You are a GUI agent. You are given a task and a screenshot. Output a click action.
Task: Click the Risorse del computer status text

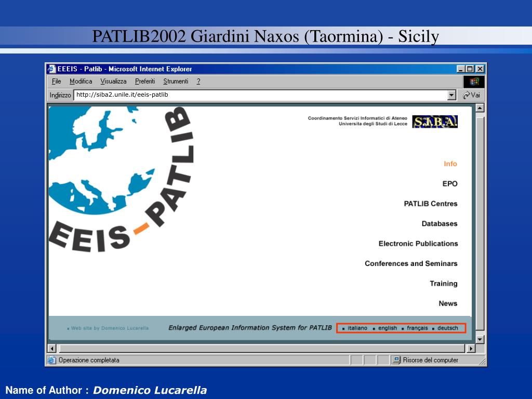tap(431, 360)
